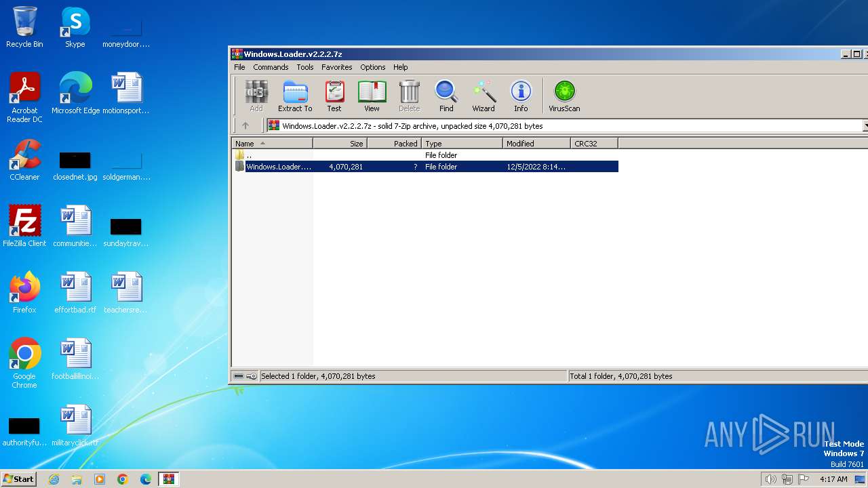Click the archive path address field
Viewport: 868px width, 488px height.
[x=566, y=125]
